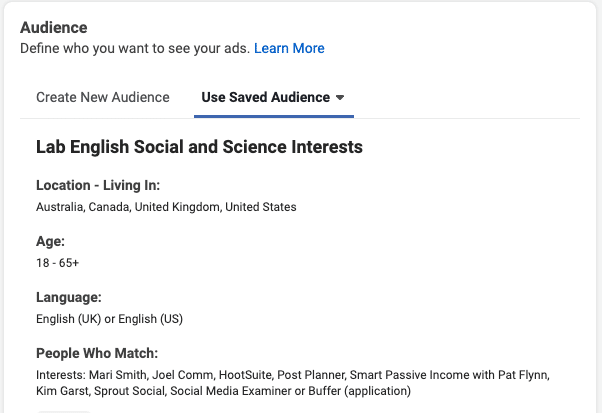
Task: Click Australia in the location list
Action: coord(61,207)
